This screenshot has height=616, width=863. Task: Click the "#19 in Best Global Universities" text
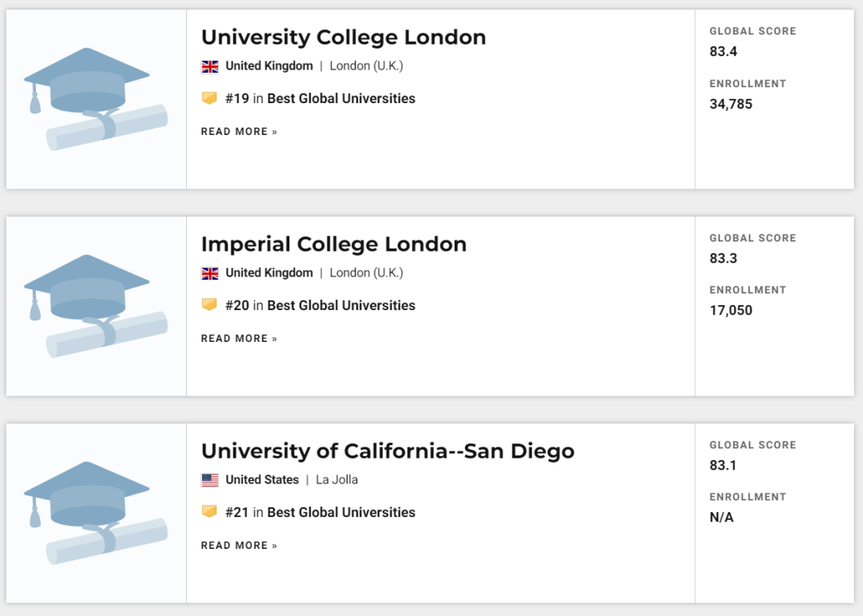[x=320, y=99]
